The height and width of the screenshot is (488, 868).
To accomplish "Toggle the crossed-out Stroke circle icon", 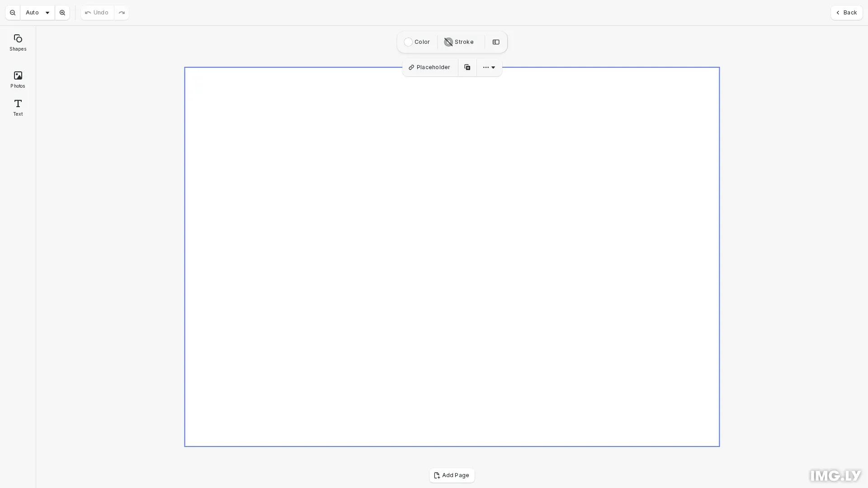I will 448,42.
